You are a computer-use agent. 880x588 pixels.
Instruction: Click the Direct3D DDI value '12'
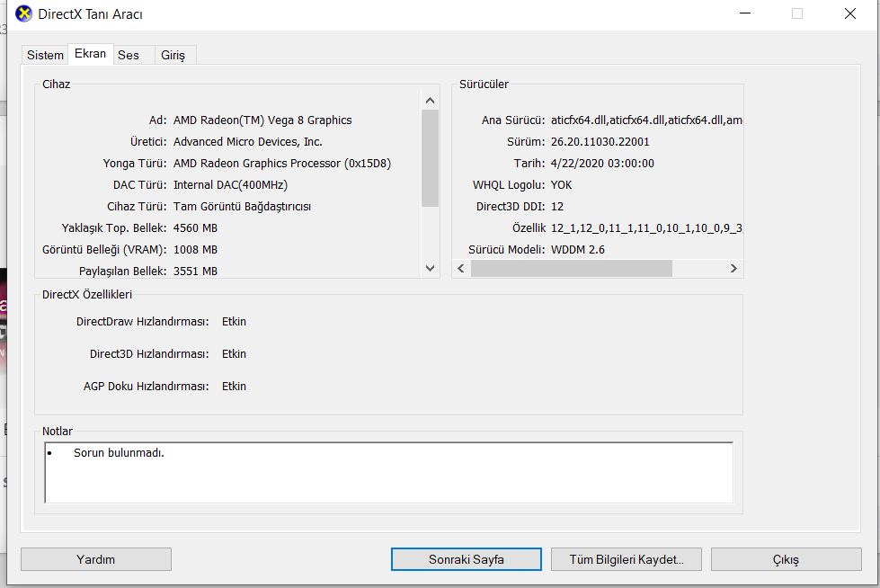pos(557,207)
